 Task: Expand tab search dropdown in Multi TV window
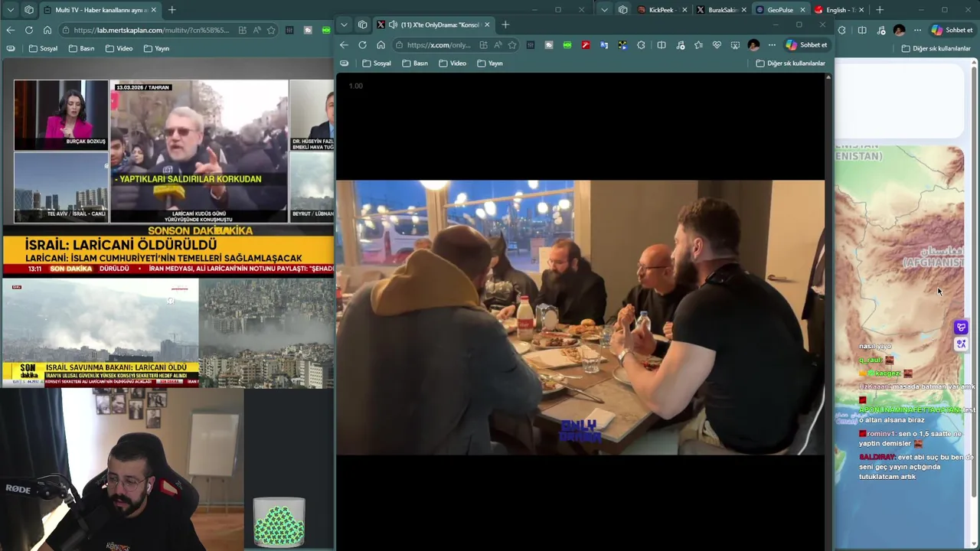click(10, 10)
